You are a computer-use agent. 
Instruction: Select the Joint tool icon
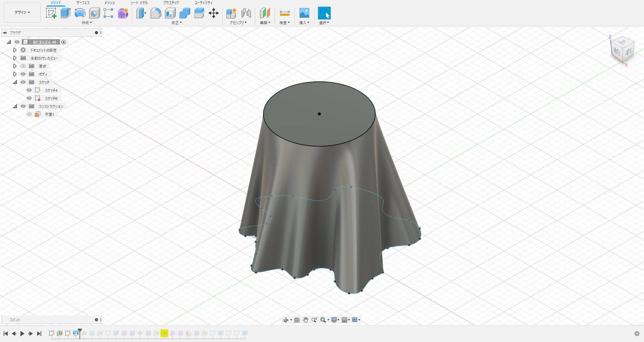pyautogui.click(x=246, y=13)
